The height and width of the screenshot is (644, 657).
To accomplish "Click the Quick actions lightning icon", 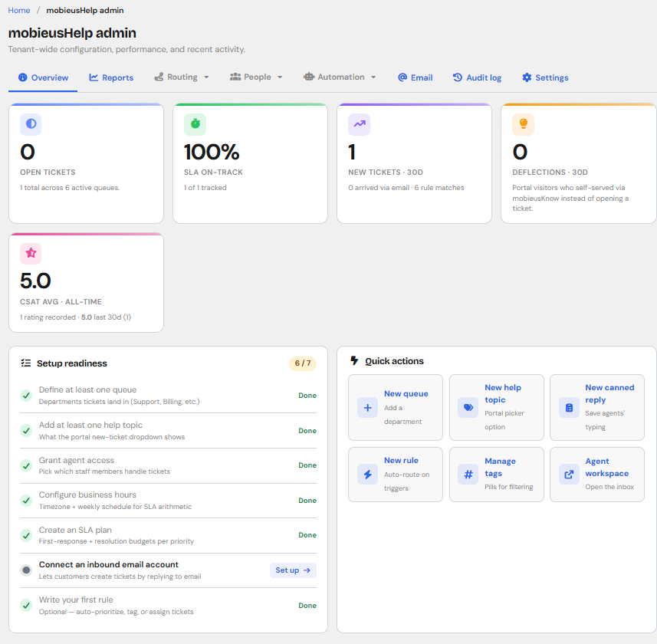I will [x=354, y=361].
